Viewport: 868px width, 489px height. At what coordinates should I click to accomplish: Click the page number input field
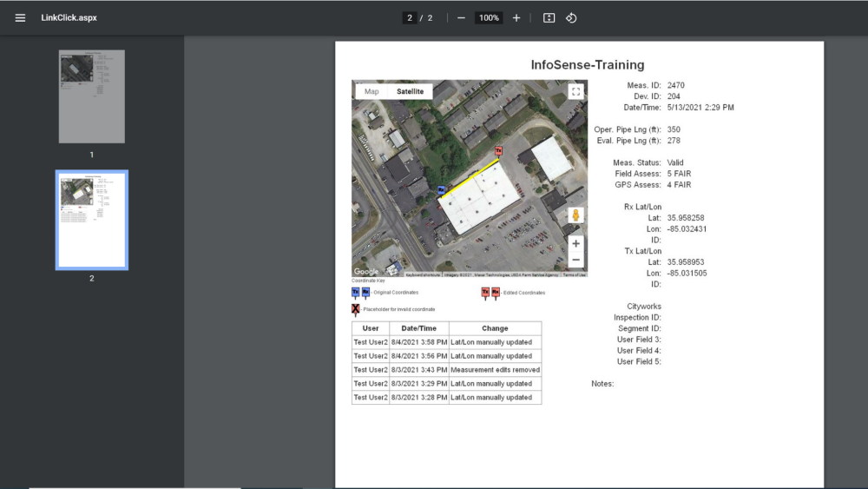[x=409, y=17]
